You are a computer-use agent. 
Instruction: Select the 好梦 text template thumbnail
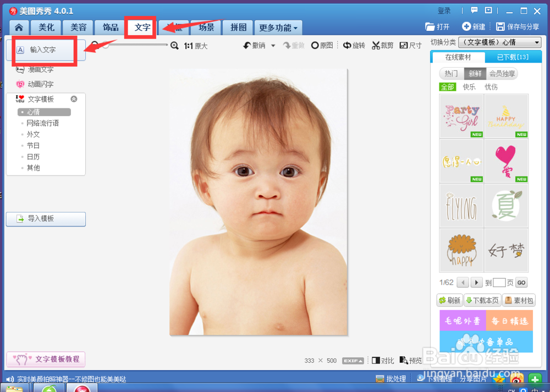tap(506, 250)
